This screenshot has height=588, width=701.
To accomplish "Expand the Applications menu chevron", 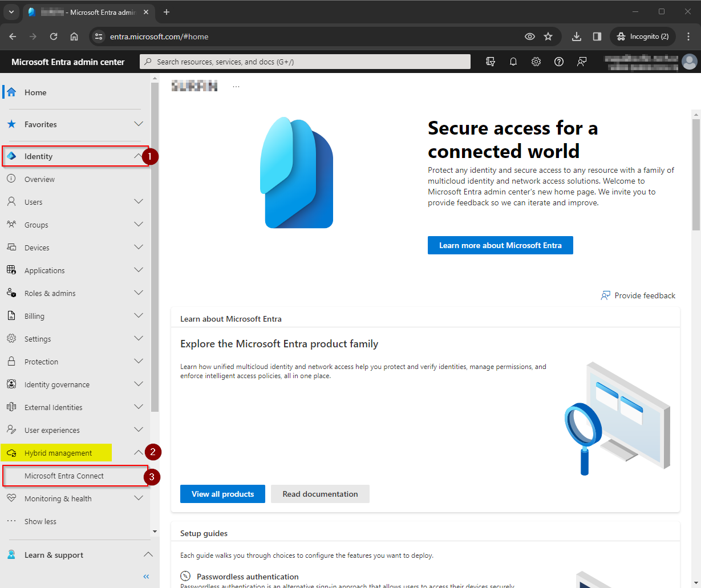I will [x=139, y=270].
